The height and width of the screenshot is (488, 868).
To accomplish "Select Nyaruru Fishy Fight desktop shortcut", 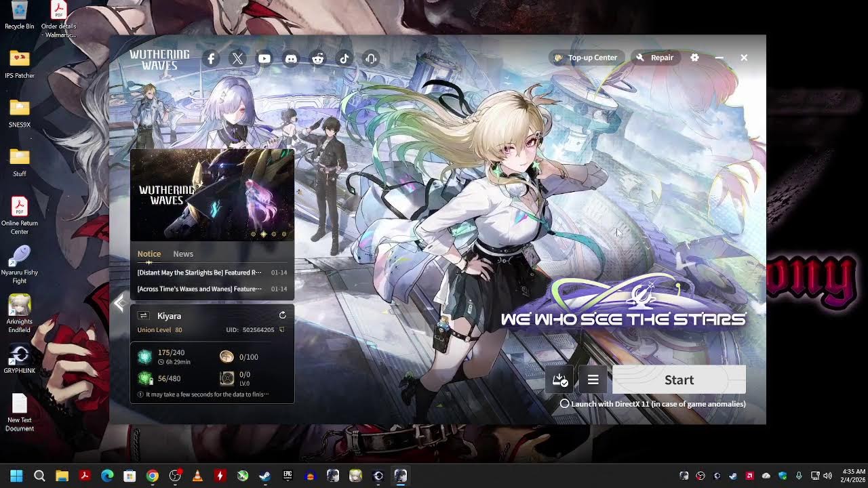I will pyautogui.click(x=19, y=265).
